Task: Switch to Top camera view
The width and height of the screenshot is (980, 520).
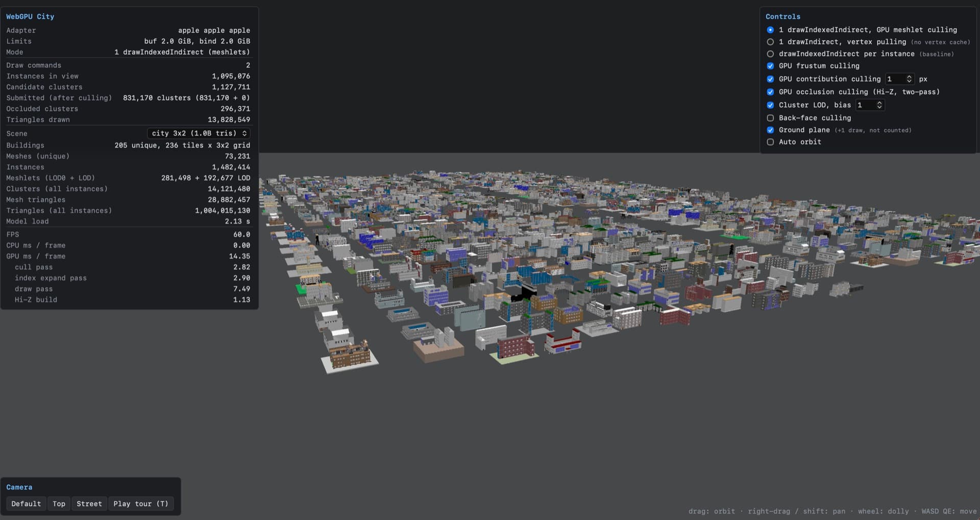Action: pyautogui.click(x=59, y=504)
